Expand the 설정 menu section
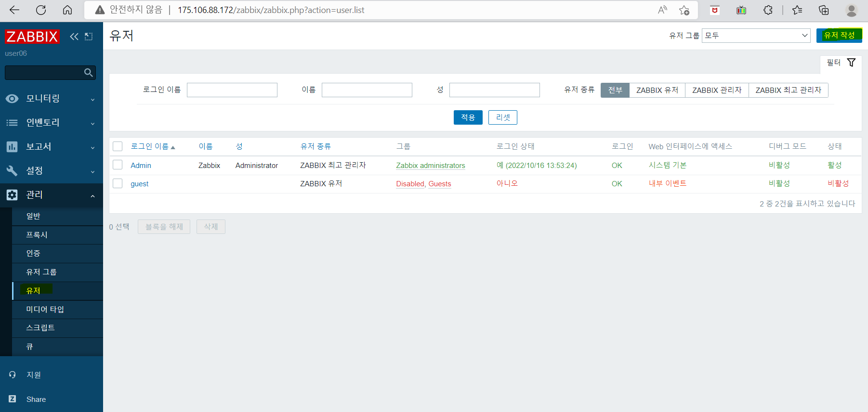This screenshot has width=868, height=412. click(52, 171)
